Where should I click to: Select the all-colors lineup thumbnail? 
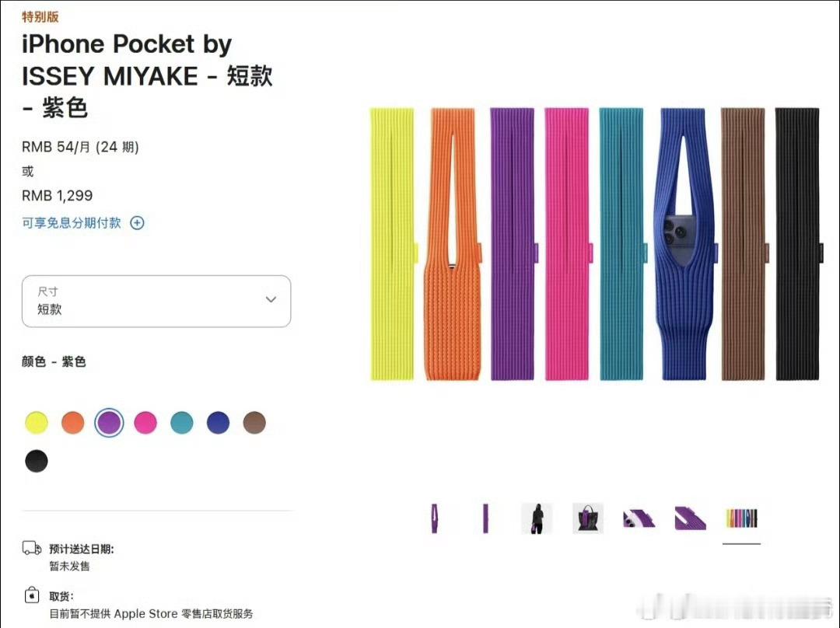[741, 518]
